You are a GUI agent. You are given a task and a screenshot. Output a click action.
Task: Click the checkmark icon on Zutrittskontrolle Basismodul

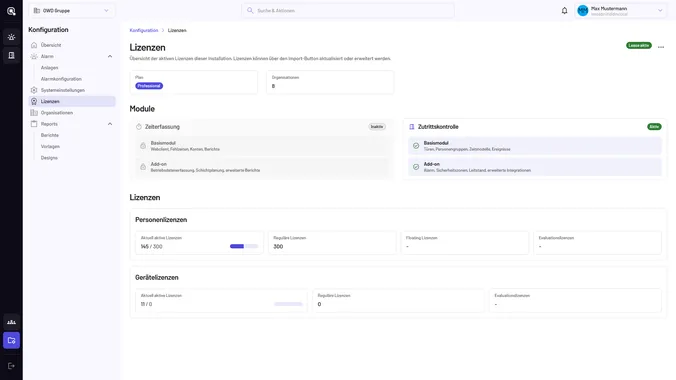click(416, 146)
